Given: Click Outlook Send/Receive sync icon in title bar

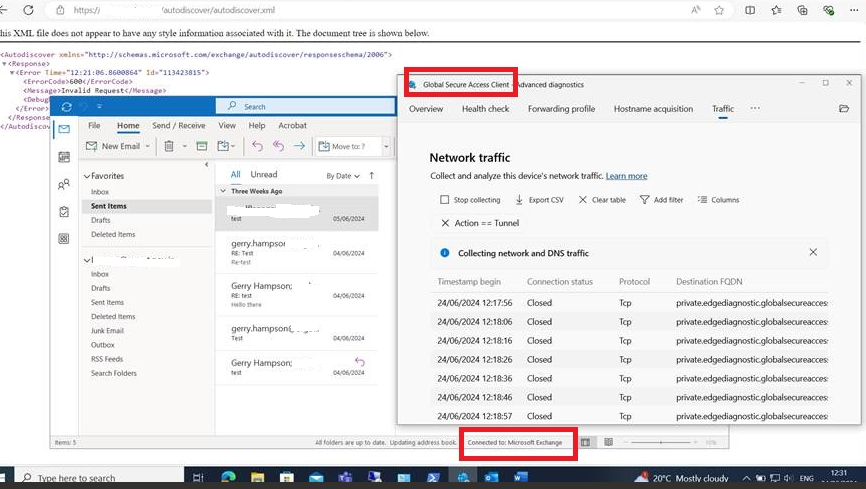Looking at the screenshot, I should 67,107.
